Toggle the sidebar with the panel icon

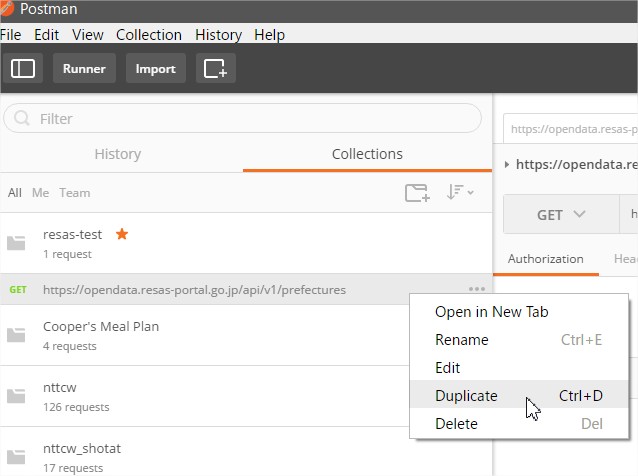point(22,68)
